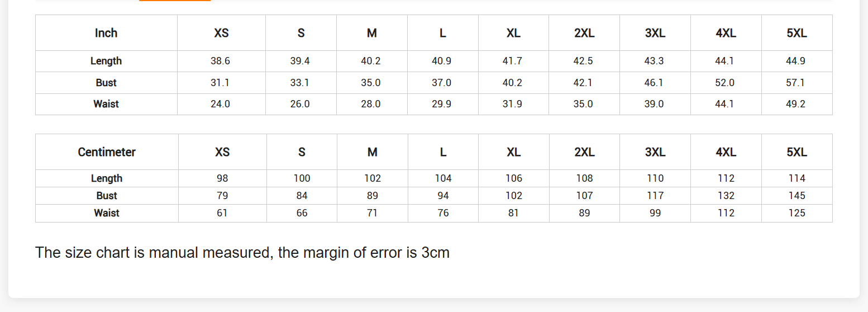Screen dimensions: 868x312
Task: Click the 57.1 bust value for 5XL
Action: [x=795, y=83]
